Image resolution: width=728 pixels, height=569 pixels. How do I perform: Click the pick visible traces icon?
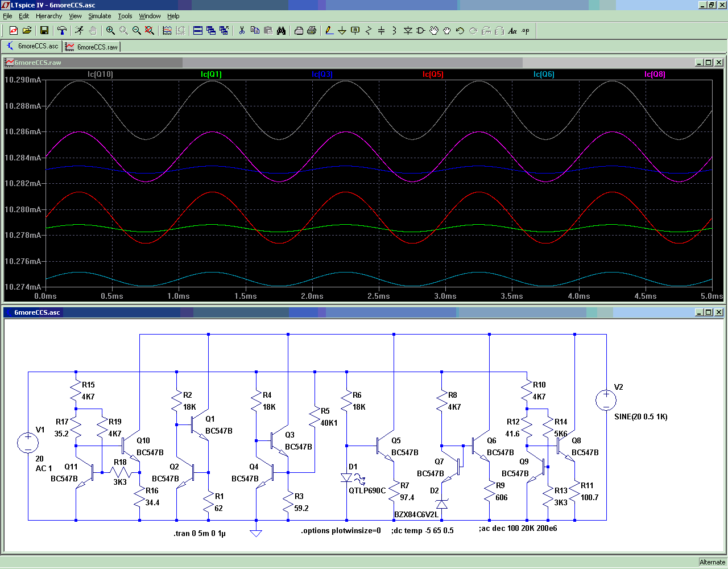pyautogui.click(x=167, y=31)
